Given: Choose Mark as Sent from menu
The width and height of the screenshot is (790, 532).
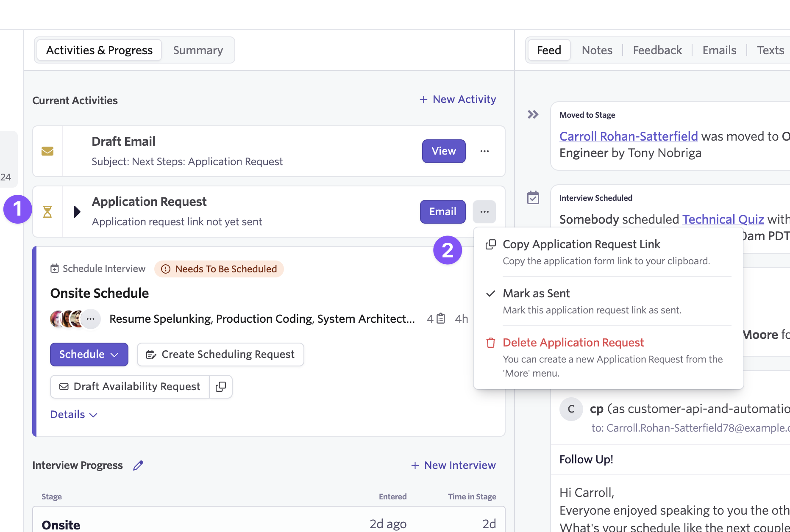Looking at the screenshot, I should (x=536, y=294).
